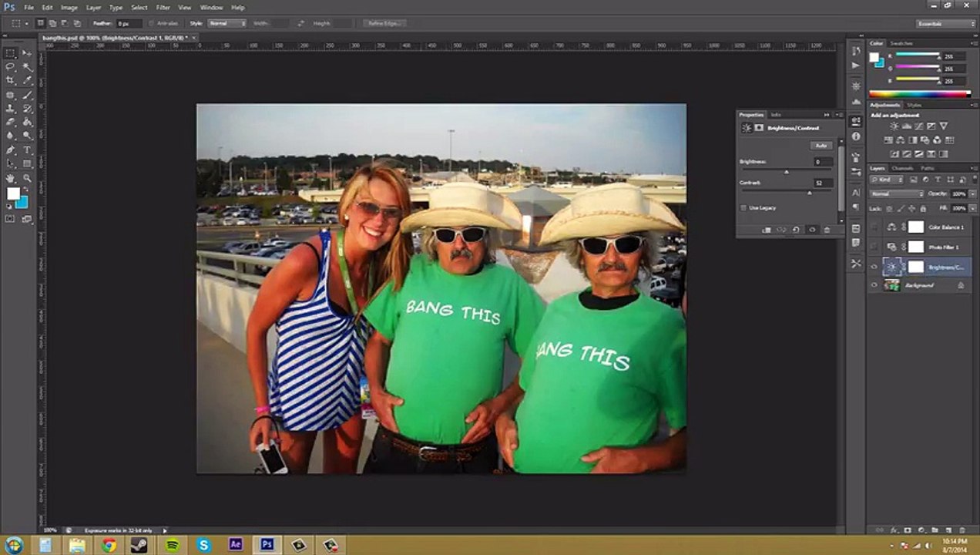Select the Lasso tool
980x555 pixels.
coord(11,67)
